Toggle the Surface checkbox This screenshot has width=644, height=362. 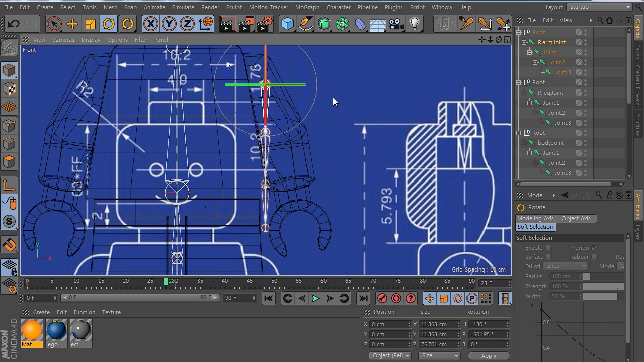click(549, 257)
